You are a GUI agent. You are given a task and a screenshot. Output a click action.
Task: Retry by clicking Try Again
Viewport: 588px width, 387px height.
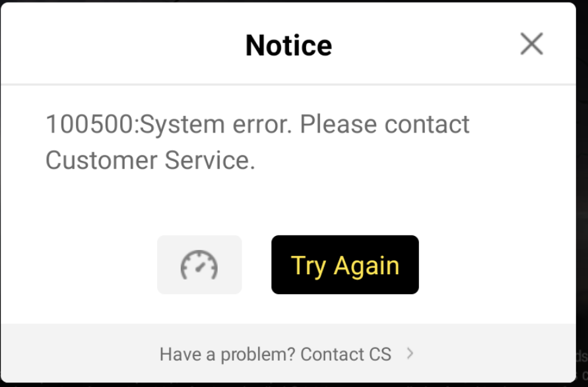345,264
